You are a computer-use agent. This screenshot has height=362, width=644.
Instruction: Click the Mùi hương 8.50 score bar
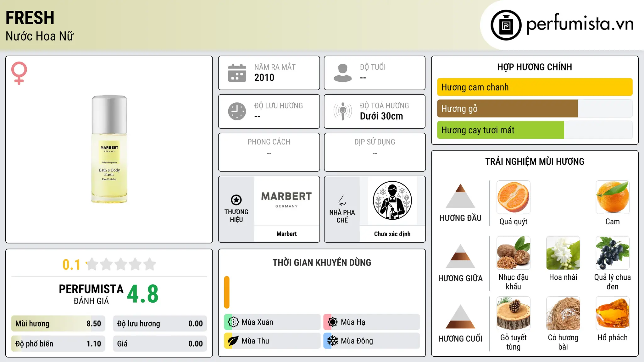(58, 324)
